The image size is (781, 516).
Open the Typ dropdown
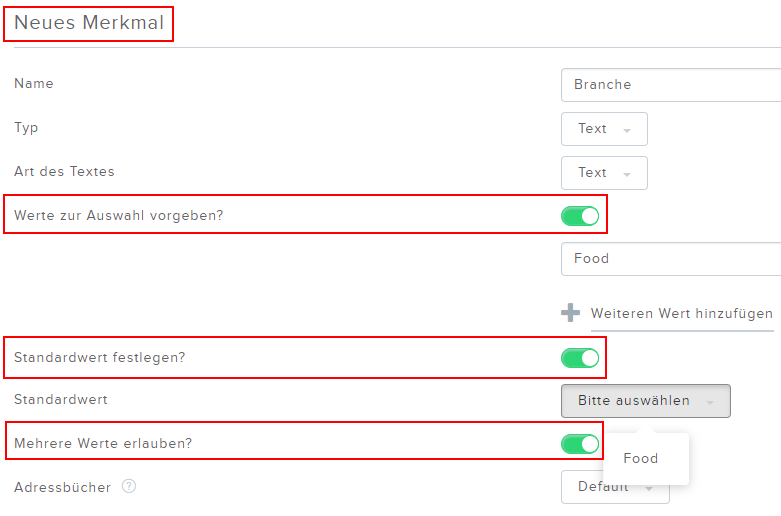click(604, 129)
